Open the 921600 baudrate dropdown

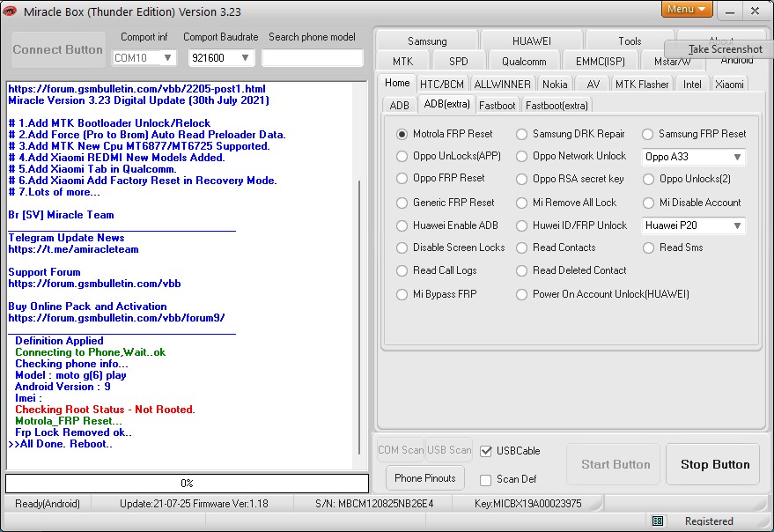pyautogui.click(x=245, y=58)
